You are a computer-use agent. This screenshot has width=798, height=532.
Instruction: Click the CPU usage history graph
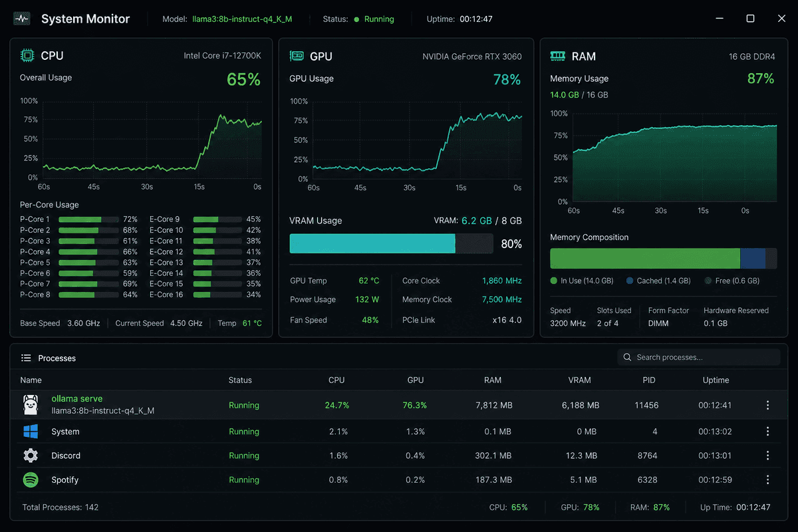click(x=152, y=140)
